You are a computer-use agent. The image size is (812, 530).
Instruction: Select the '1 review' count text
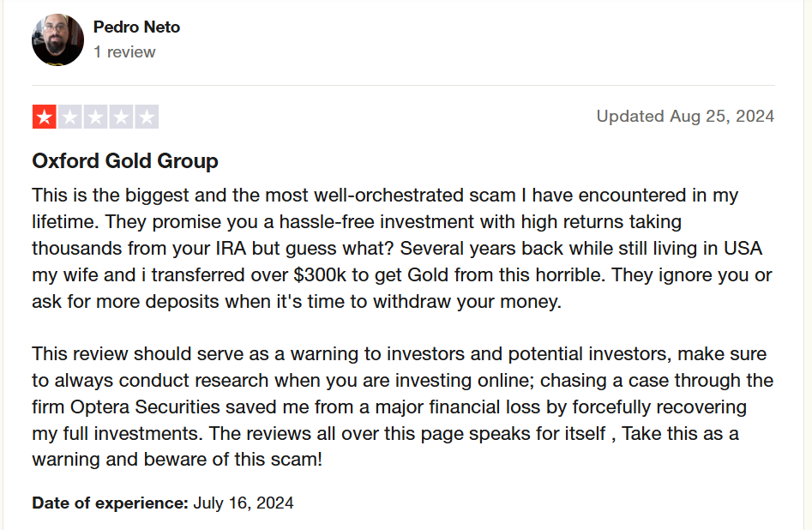click(124, 51)
